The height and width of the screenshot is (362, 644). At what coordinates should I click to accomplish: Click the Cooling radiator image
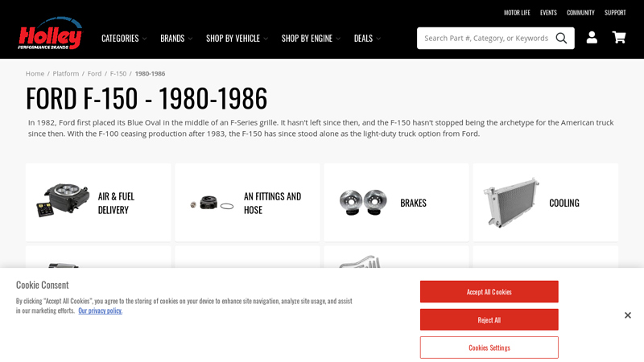click(510, 203)
